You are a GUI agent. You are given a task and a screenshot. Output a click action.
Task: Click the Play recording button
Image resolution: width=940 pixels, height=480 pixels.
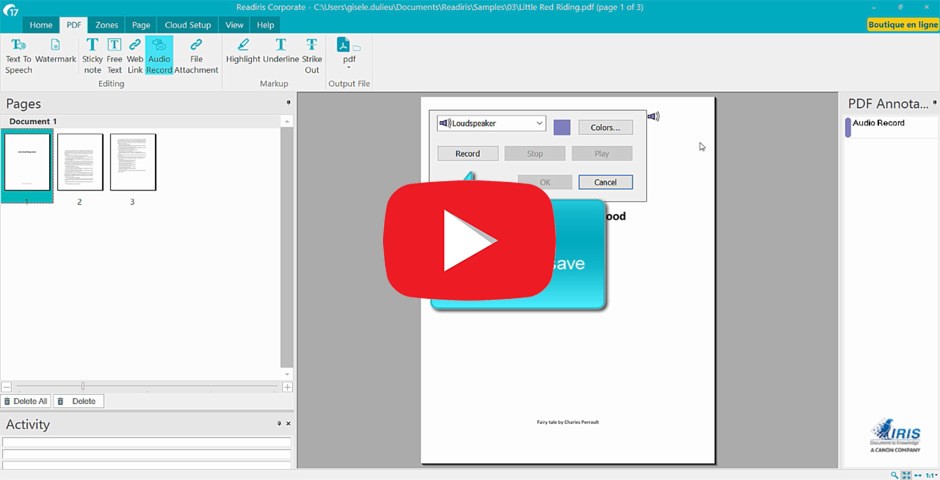tap(602, 153)
